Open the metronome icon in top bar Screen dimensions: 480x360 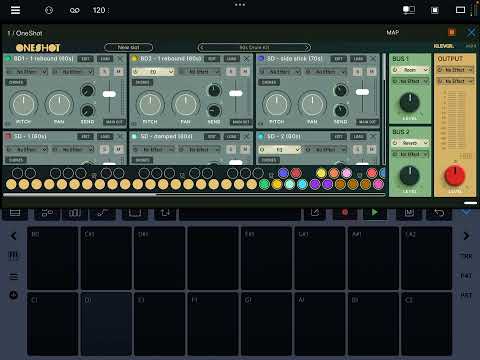49,10
